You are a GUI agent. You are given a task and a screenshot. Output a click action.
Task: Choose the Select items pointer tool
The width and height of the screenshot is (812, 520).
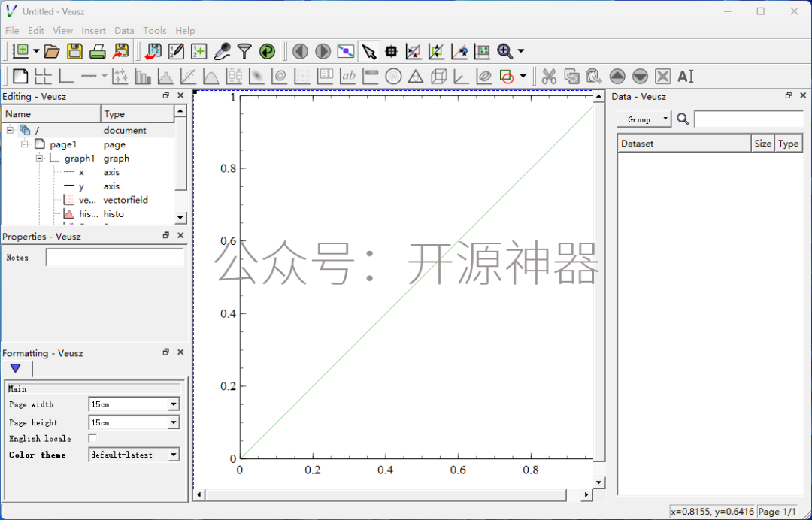[x=368, y=50]
